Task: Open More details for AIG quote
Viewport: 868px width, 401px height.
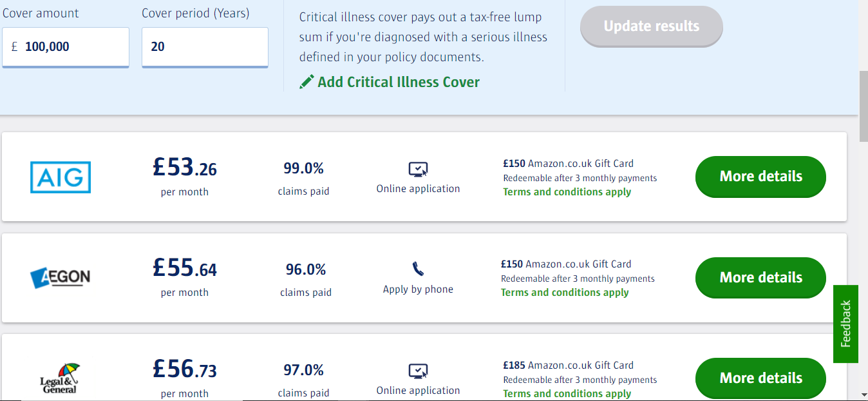Action: (x=760, y=177)
